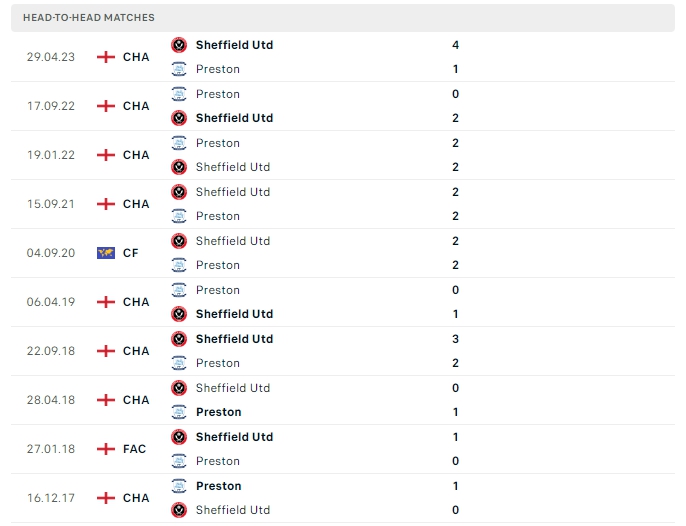This screenshot has height=526, width=686.
Task: Click England flag beside 17.09.22 match
Action: (x=106, y=106)
